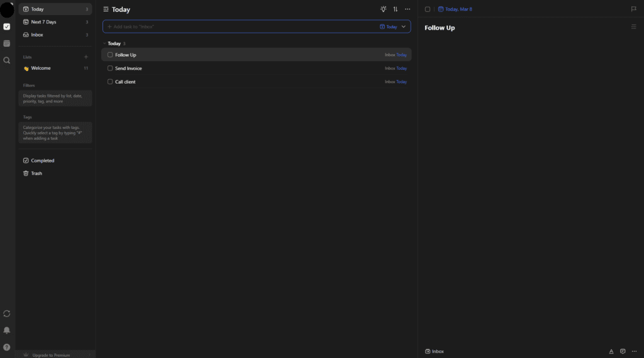Screen dimensions: 644x358
Task: Click Upgrade to Premium
Action: click(x=55, y=355)
